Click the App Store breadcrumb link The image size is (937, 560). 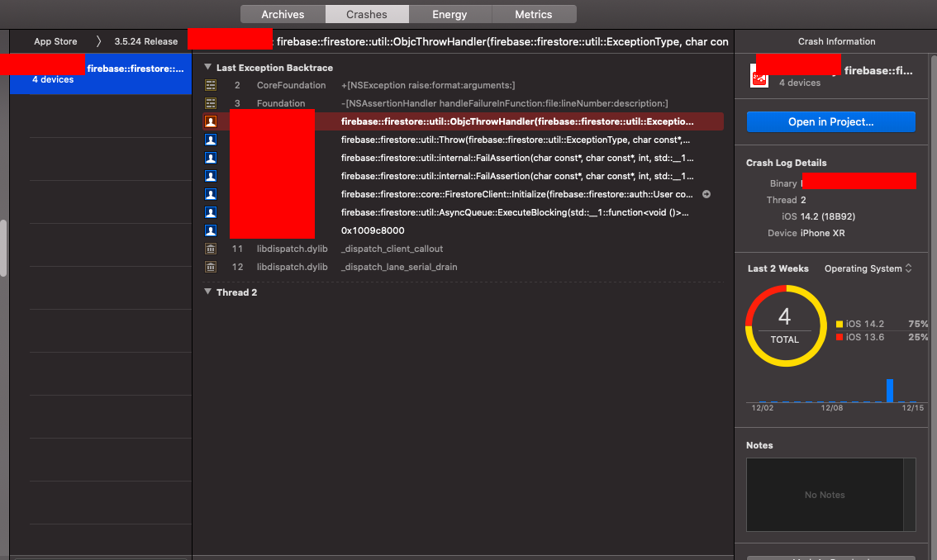pos(55,40)
